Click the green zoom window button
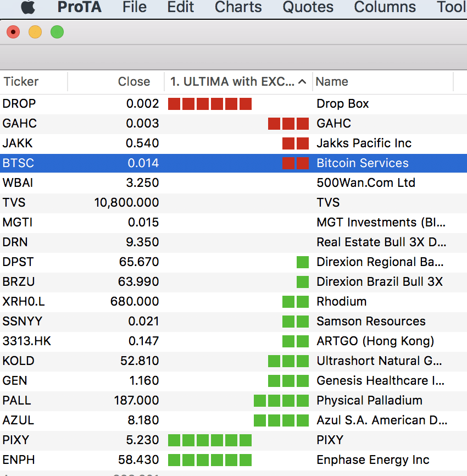 click(x=57, y=32)
